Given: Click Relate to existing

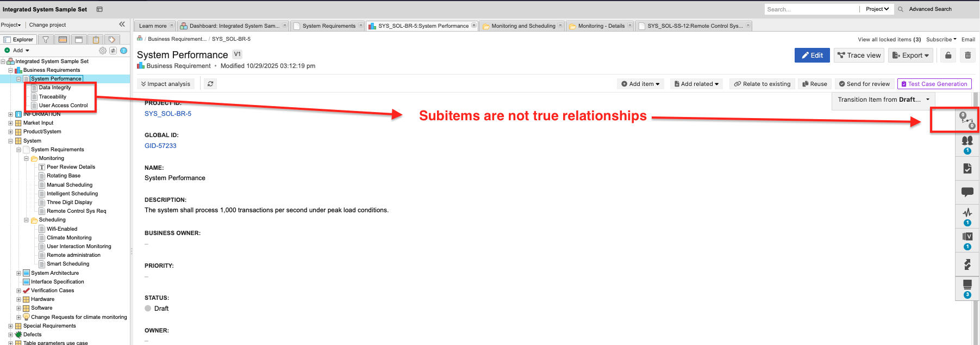Looking at the screenshot, I should tap(762, 84).
